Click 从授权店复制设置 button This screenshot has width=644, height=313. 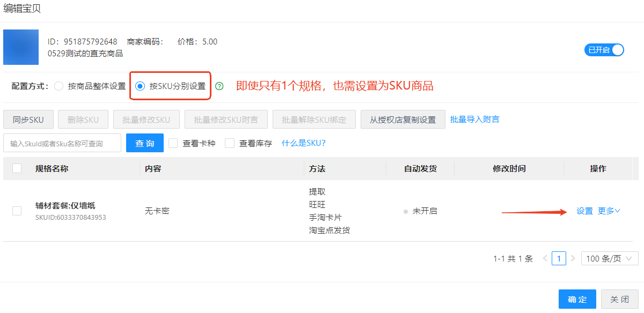[402, 120]
